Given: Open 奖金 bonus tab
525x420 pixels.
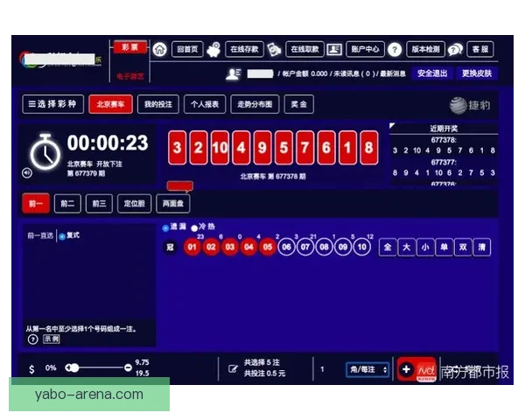Looking at the screenshot, I should coord(298,104).
